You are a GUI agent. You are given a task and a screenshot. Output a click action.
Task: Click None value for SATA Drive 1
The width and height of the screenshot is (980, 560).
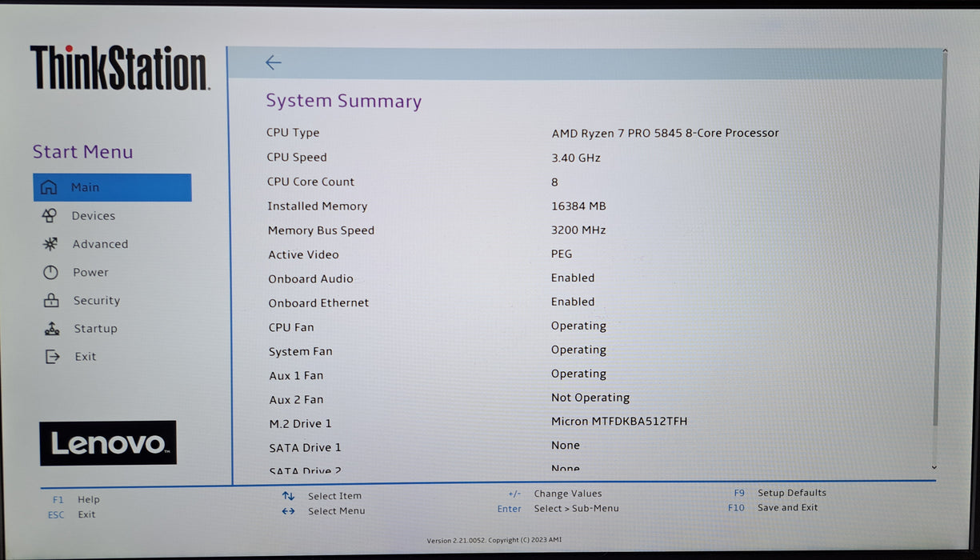click(x=566, y=446)
